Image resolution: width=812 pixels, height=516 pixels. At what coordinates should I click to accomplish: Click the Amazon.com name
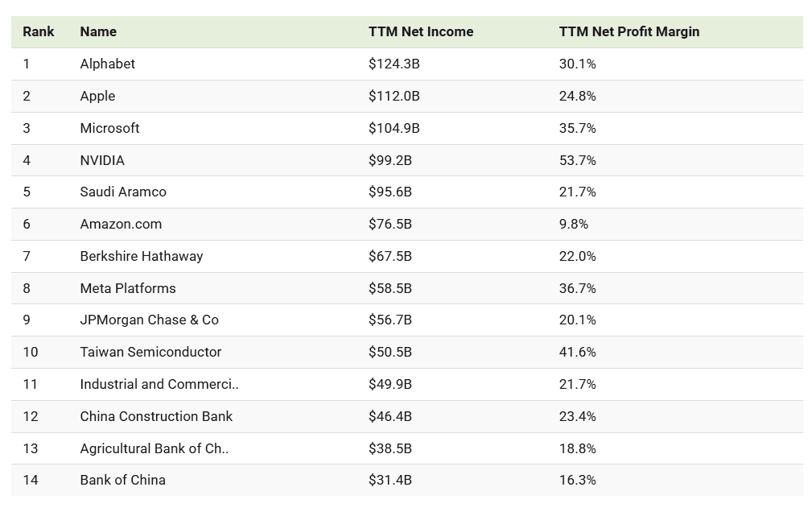click(x=121, y=224)
